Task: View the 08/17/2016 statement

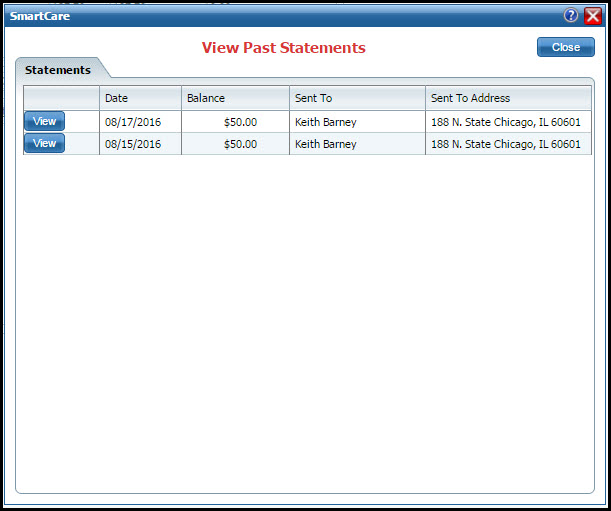Action: (x=45, y=121)
